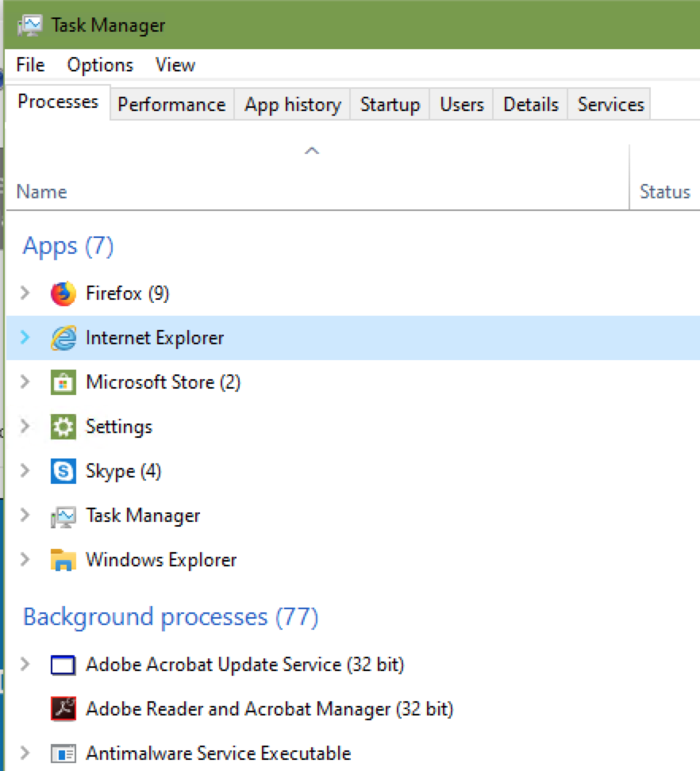The height and width of the screenshot is (771, 700).
Task: Switch to the Startup tab
Action: pos(390,104)
